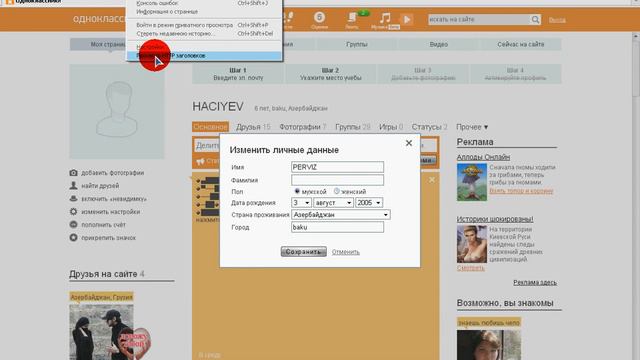Open the suggested person photo under 'Возможно, вы знакомы'
Screen dimensions: 640x360
(x=489, y=345)
